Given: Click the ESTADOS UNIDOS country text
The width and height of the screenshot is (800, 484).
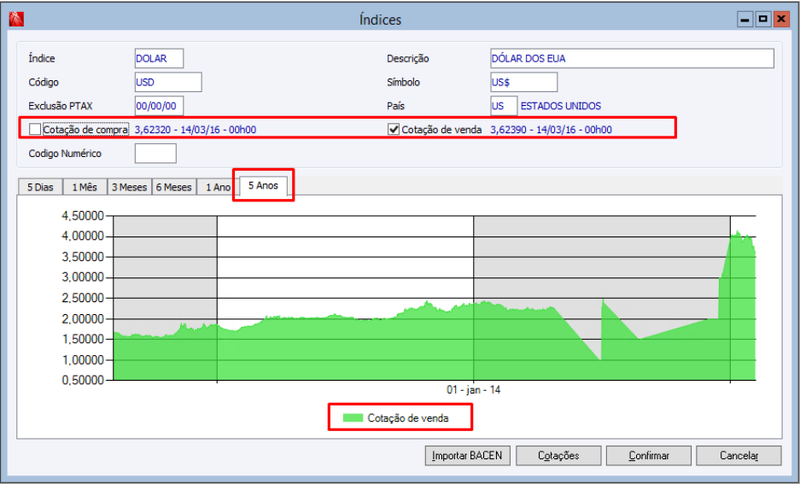Looking at the screenshot, I should pos(561,106).
